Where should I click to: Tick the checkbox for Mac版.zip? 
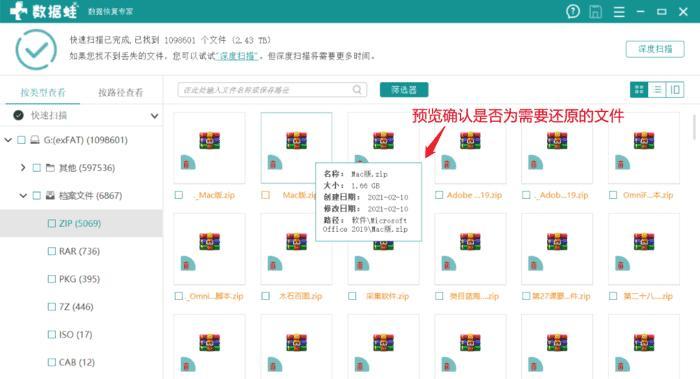(266, 195)
